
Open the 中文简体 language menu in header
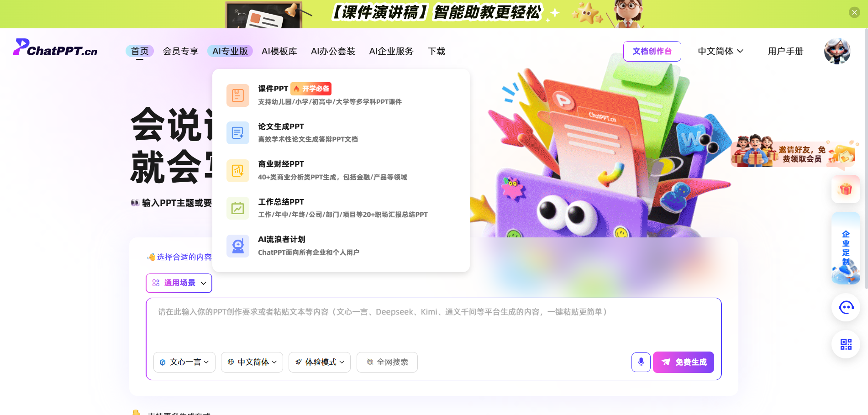click(x=720, y=51)
